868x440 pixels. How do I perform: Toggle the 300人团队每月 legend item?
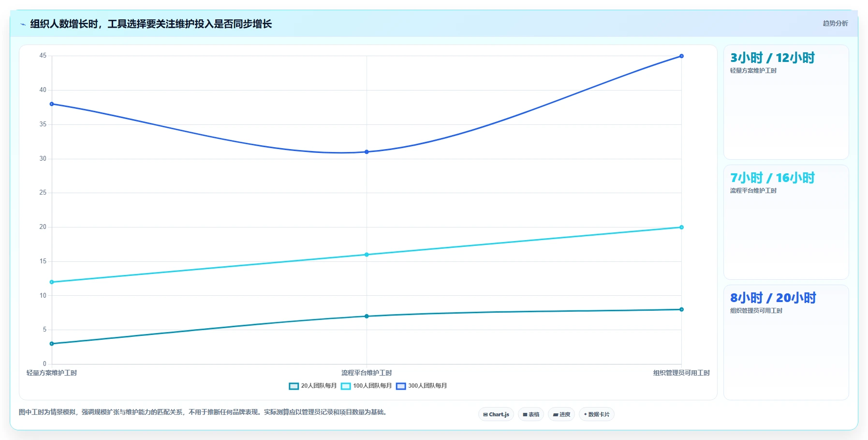point(421,386)
